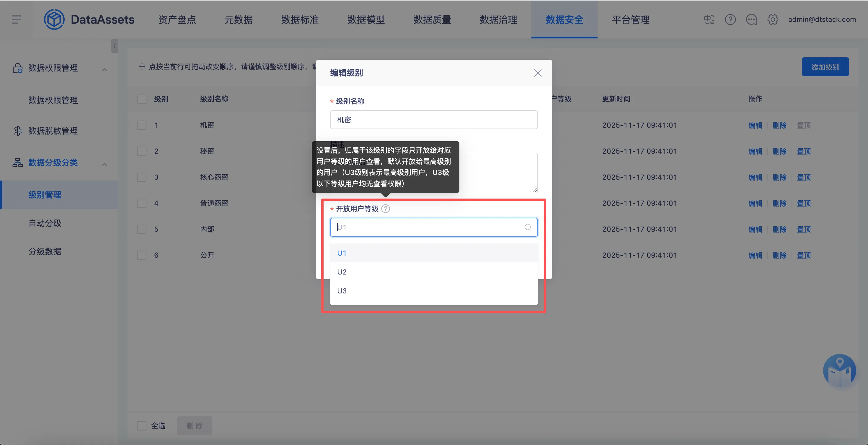Go to 自动分级 sidebar item
868x445 pixels.
(45, 223)
